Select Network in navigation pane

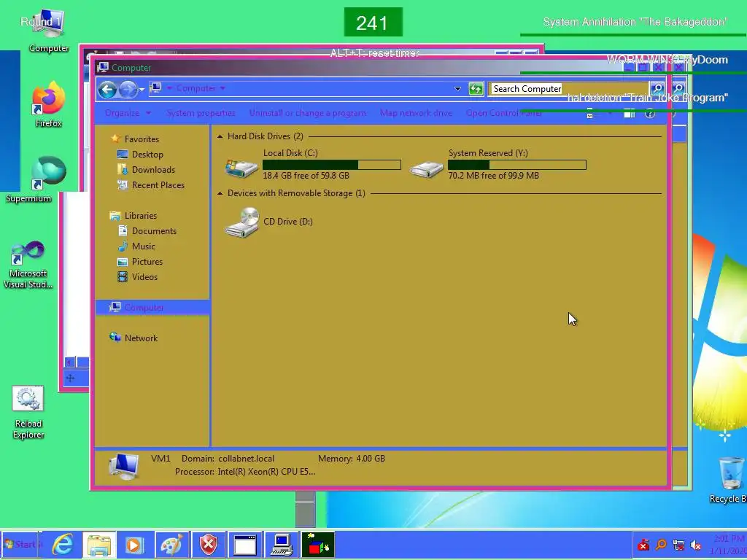pyautogui.click(x=141, y=338)
